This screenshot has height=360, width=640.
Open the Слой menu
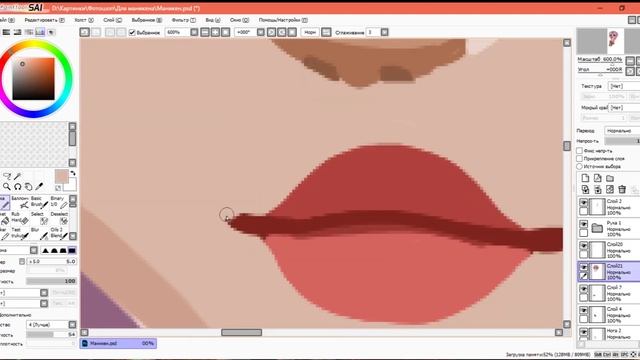coord(112,20)
